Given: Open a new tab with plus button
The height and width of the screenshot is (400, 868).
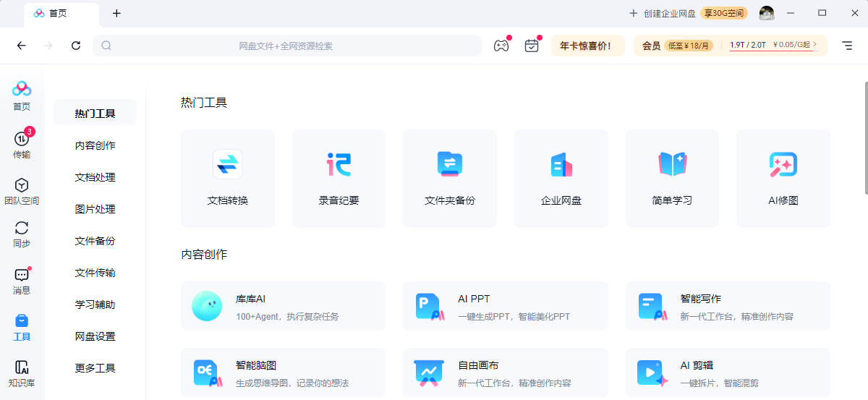Looking at the screenshot, I should pyautogui.click(x=117, y=13).
